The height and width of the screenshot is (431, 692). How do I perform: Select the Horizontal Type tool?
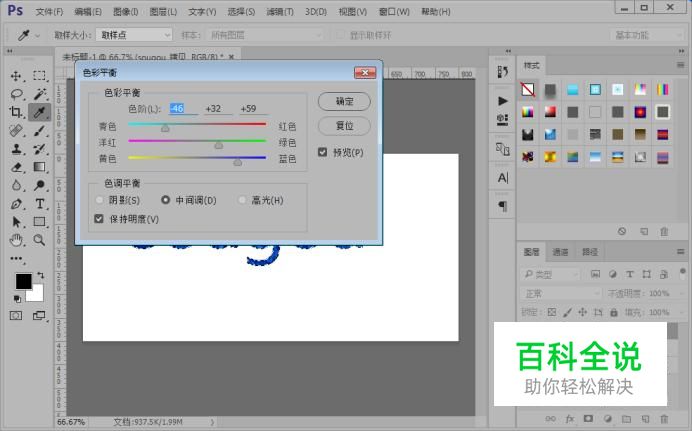point(39,204)
